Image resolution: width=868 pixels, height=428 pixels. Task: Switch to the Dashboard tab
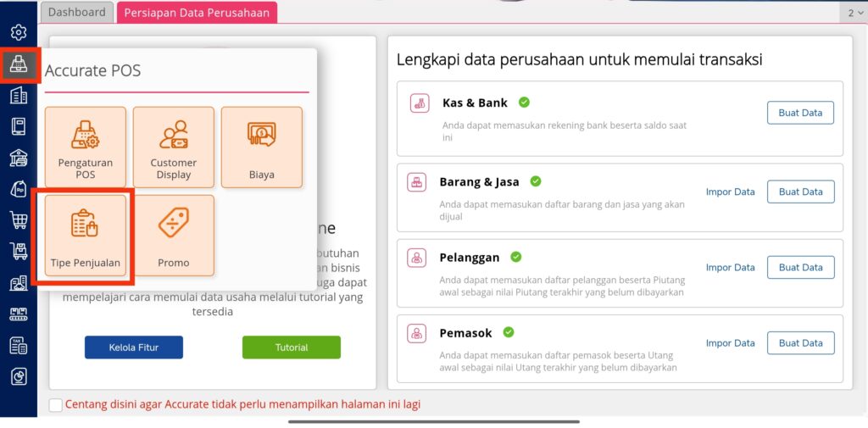[77, 12]
